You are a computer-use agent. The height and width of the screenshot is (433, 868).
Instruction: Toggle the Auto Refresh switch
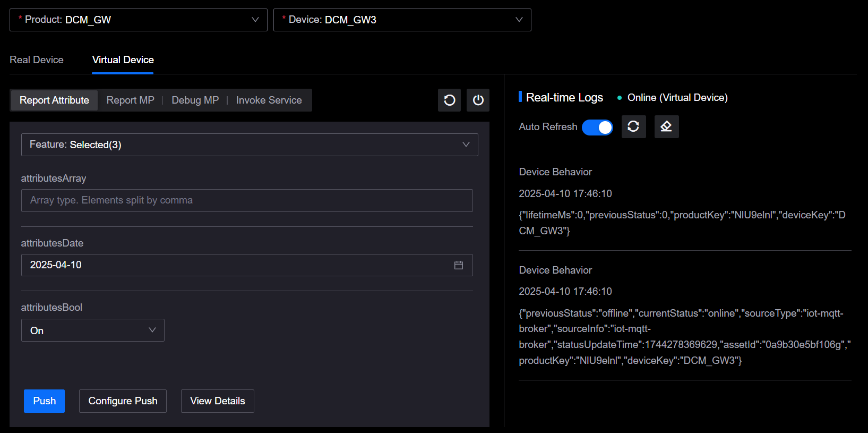[597, 128]
